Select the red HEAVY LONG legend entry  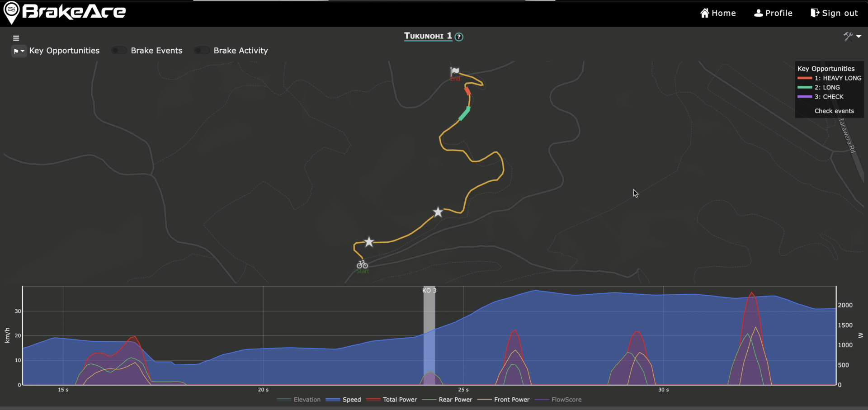(830, 78)
